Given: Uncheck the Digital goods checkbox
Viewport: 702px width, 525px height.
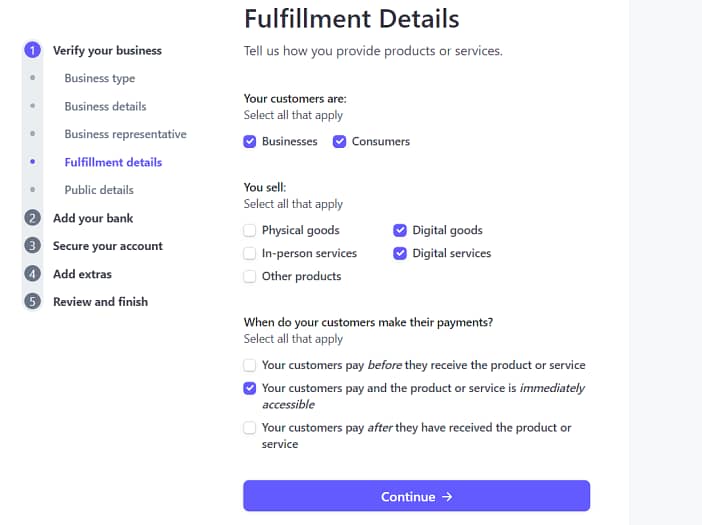Looking at the screenshot, I should click(x=400, y=230).
